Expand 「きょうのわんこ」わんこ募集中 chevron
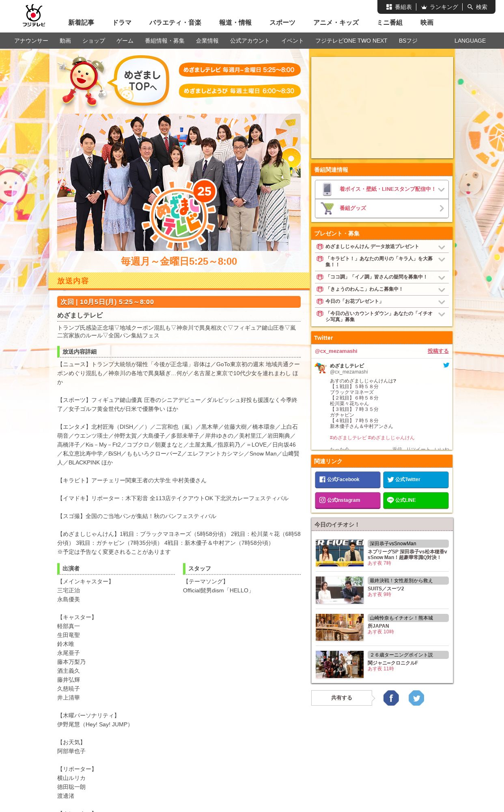This screenshot has width=504, height=812. pos(442,290)
